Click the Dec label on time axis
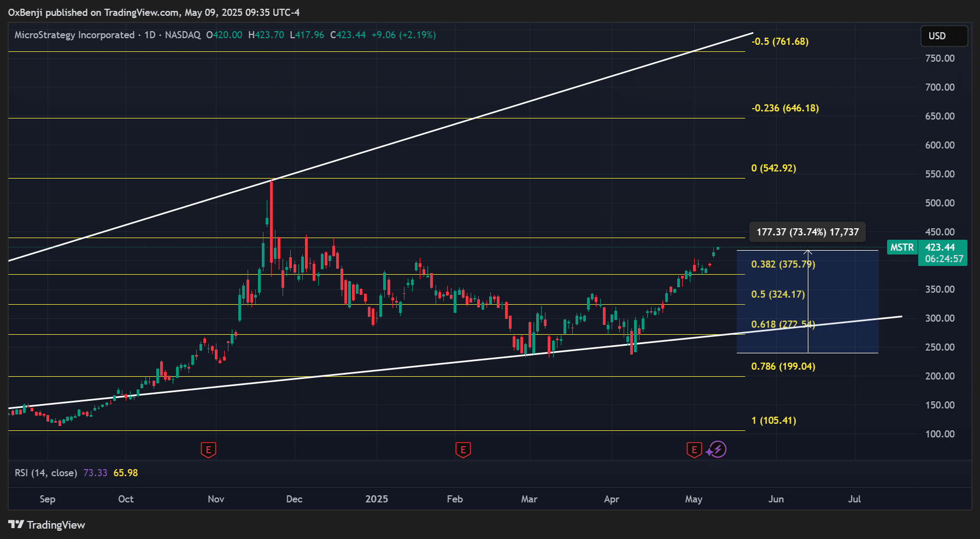980x539 pixels. click(x=294, y=499)
